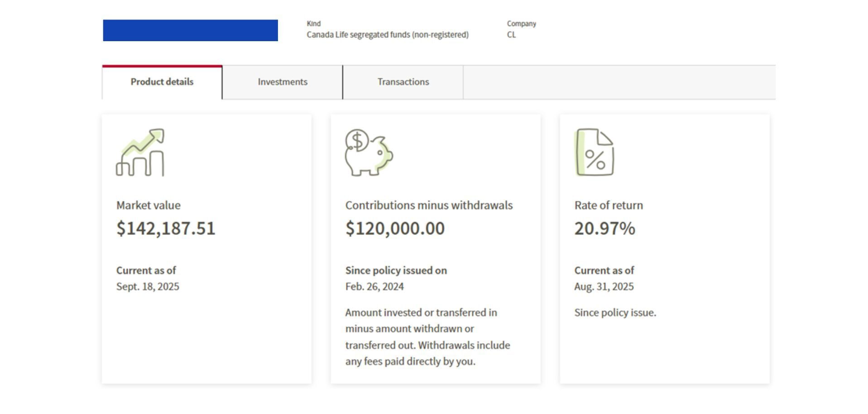Open the Transactions tab
This screenshot has height=414, width=868.
(x=403, y=82)
